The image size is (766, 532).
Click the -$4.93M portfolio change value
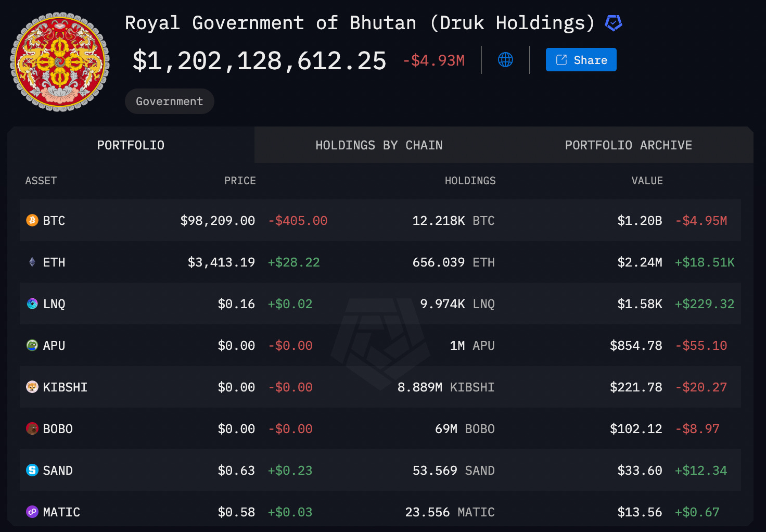(x=434, y=60)
